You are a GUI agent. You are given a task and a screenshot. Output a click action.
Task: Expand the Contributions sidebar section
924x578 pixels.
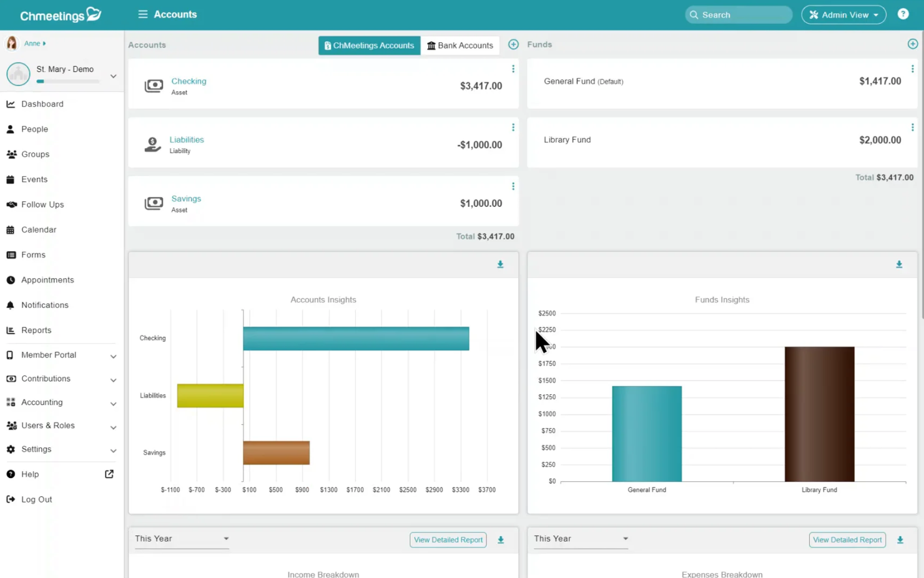click(x=46, y=378)
